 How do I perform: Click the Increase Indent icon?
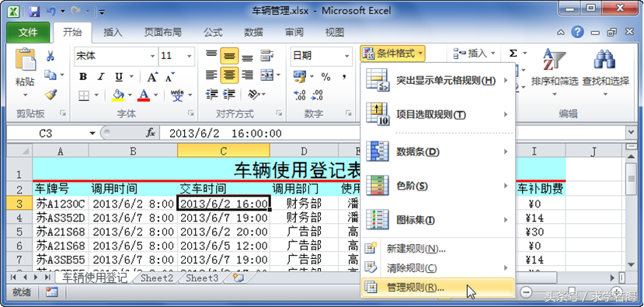click(x=228, y=95)
